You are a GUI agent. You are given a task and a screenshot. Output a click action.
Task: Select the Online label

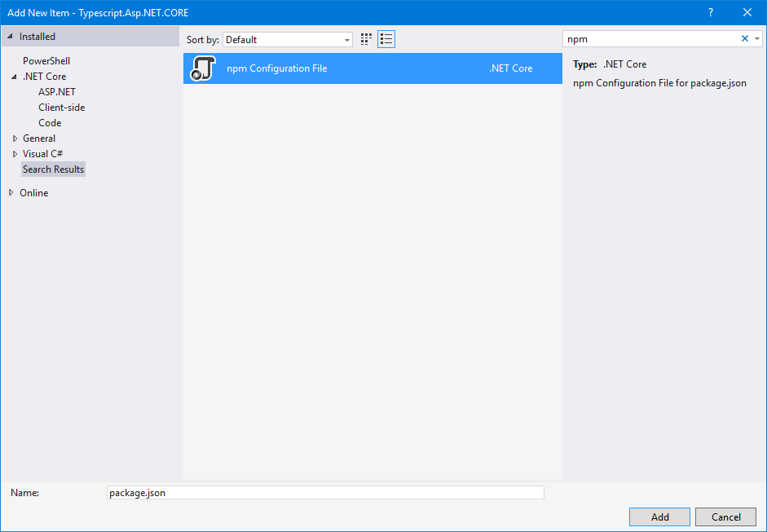33,192
